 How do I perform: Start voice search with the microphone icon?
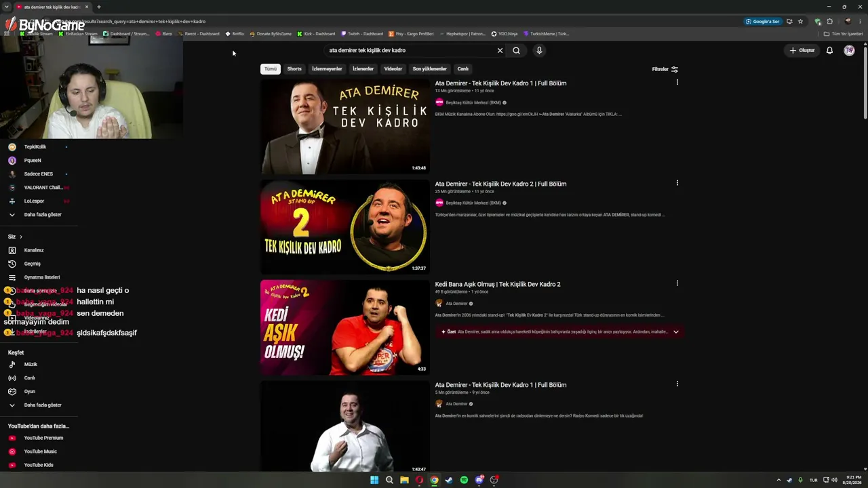[x=539, y=50]
